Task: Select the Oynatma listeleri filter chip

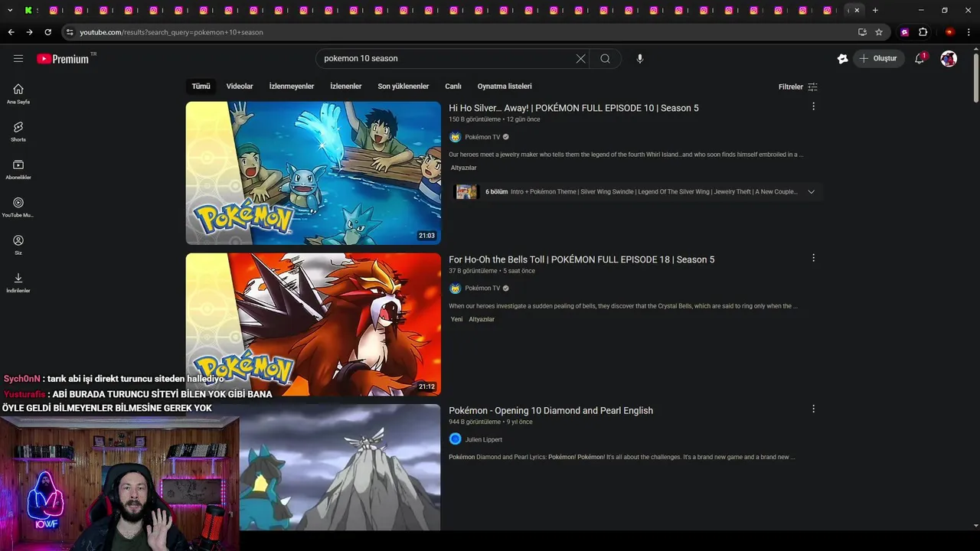Action: [505, 86]
